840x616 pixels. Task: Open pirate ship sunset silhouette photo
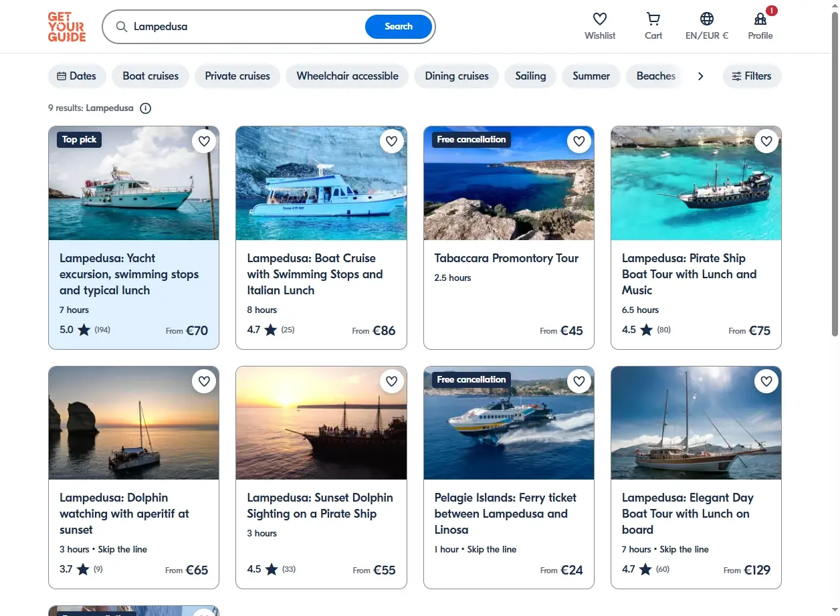click(x=321, y=423)
